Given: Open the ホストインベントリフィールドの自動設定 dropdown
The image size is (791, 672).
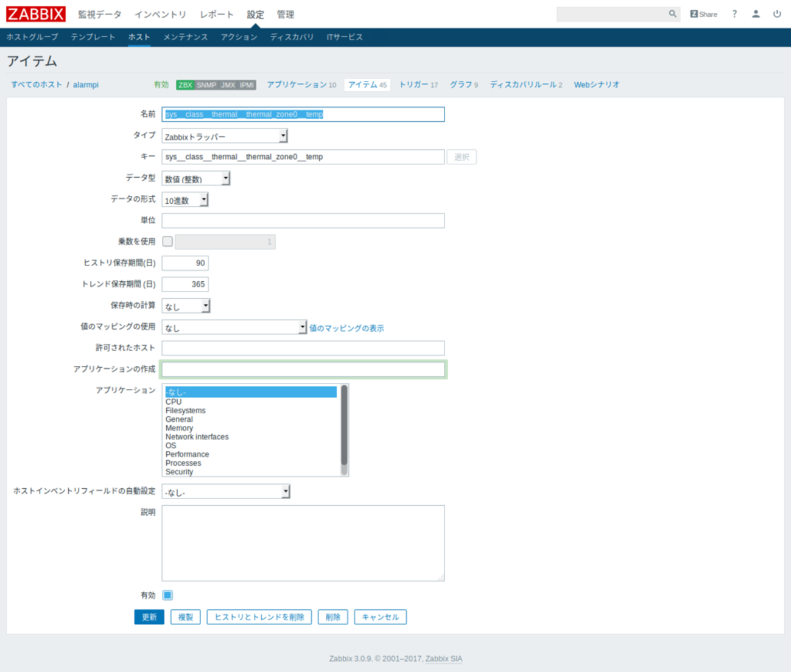Looking at the screenshot, I should tap(226, 491).
